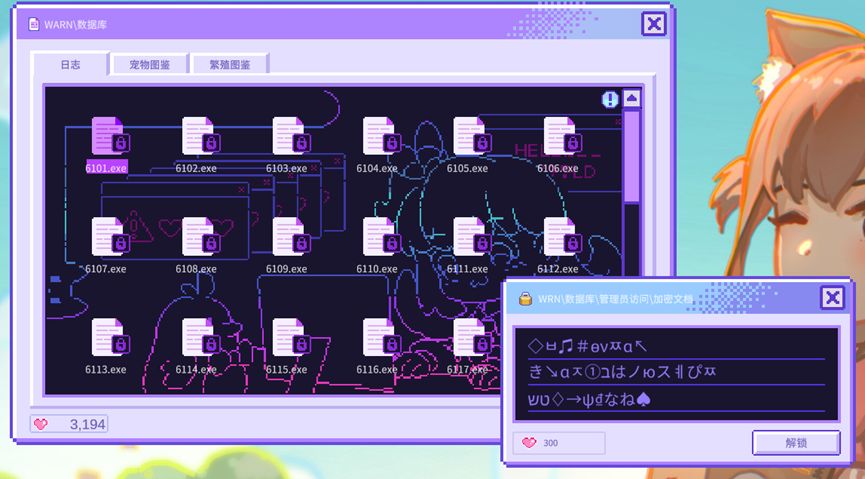865x479 pixels.
Task: Open the 6106.exe locked file icon
Action: [x=563, y=136]
